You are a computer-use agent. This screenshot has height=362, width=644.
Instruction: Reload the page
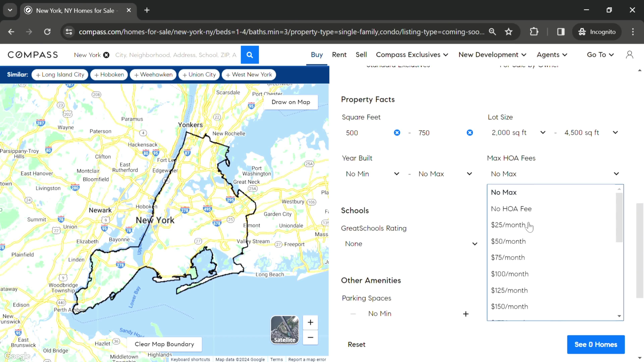(x=47, y=32)
